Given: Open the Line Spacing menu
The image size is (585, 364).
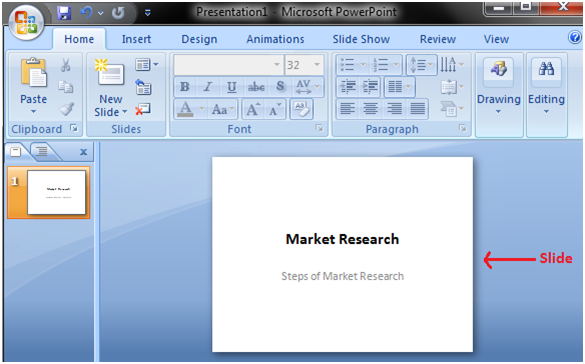Looking at the screenshot, I should pyautogui.click(x=422, y=65).
